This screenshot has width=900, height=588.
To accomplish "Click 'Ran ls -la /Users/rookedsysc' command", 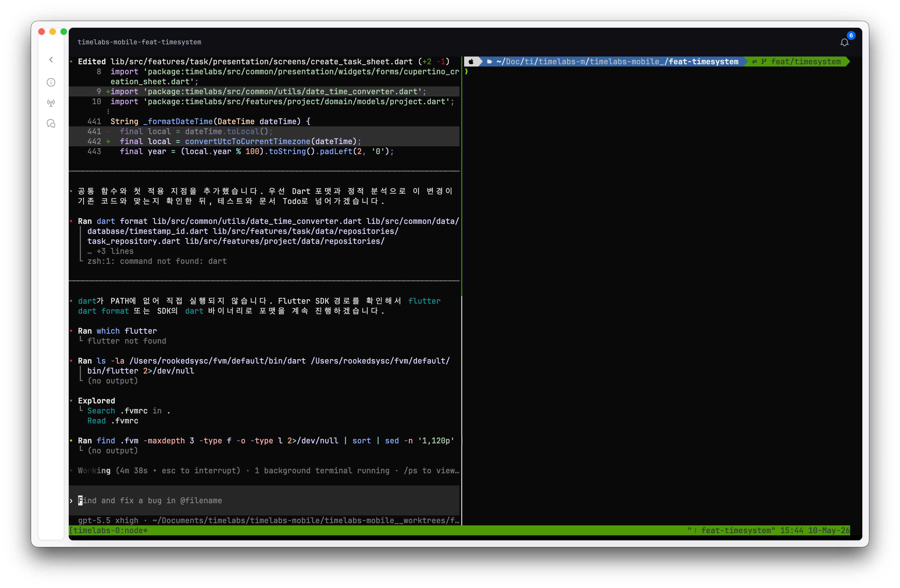I will tap(264, 361).
